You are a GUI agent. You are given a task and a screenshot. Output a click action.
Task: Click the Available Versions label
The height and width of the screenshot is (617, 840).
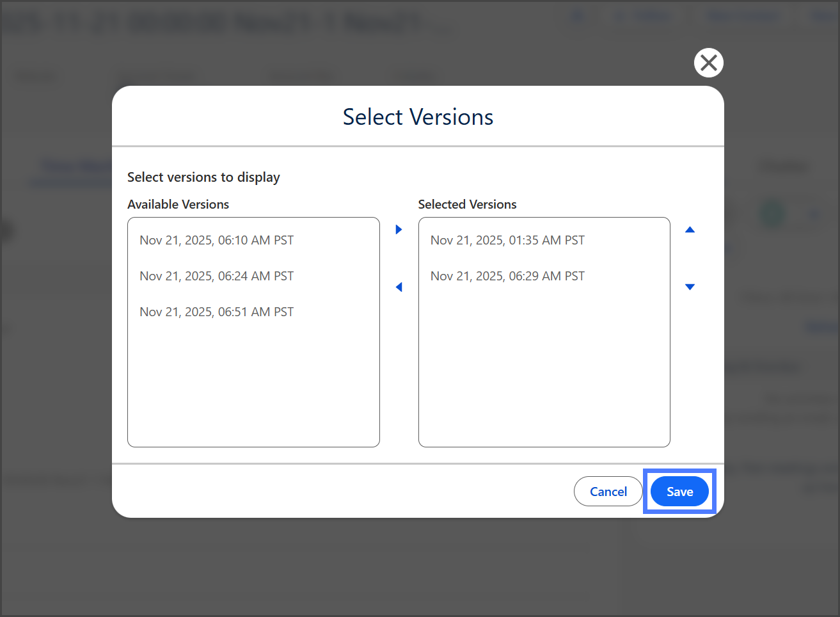pyautogui.click(x=178, y=204)
